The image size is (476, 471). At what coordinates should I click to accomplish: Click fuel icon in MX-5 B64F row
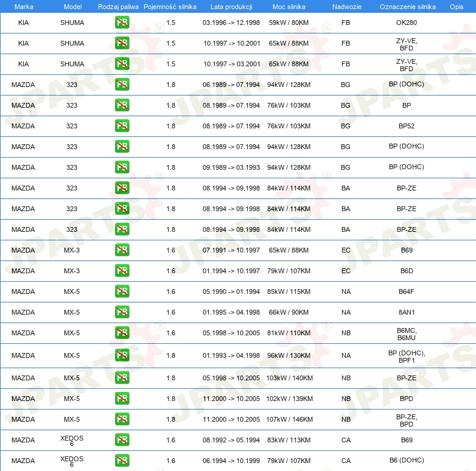[122, 291]
